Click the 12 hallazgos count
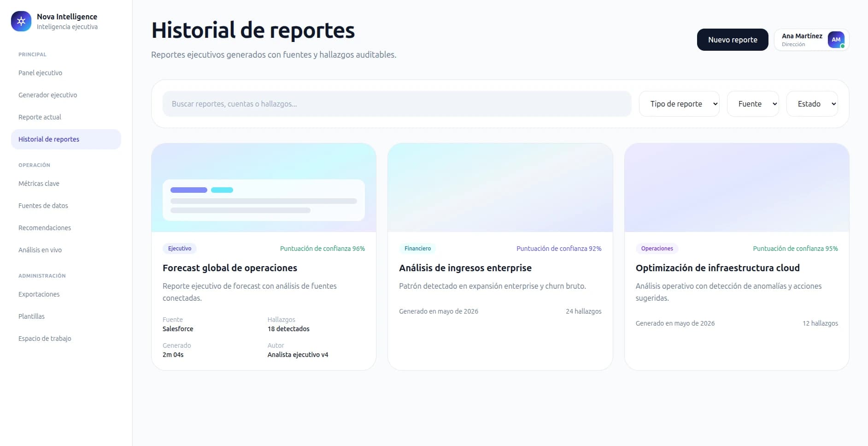The height and width of the screenshot is (446, 868). pos(820,323)
